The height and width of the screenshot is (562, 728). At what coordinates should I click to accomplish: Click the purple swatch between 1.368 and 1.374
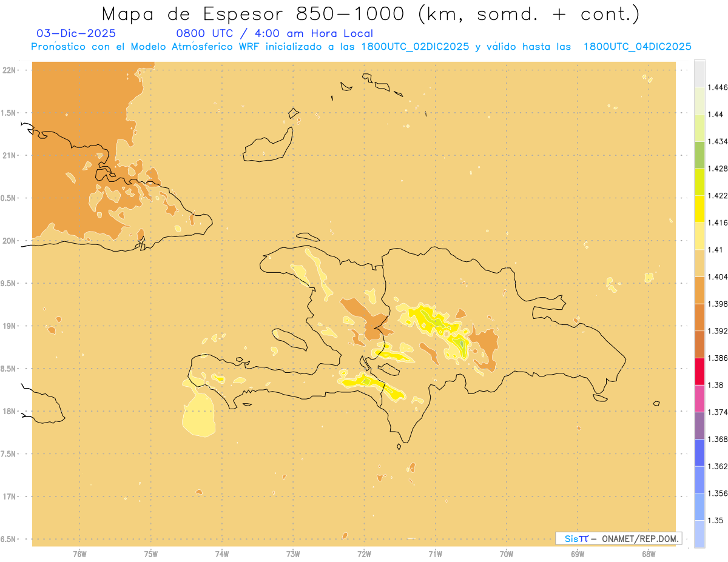pos(699,426)
